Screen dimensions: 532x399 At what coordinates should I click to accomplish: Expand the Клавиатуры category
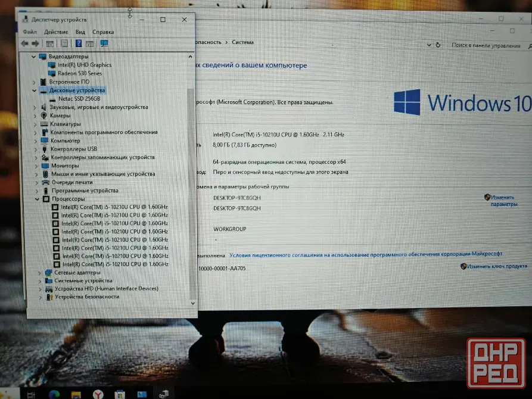coord(35,124)
